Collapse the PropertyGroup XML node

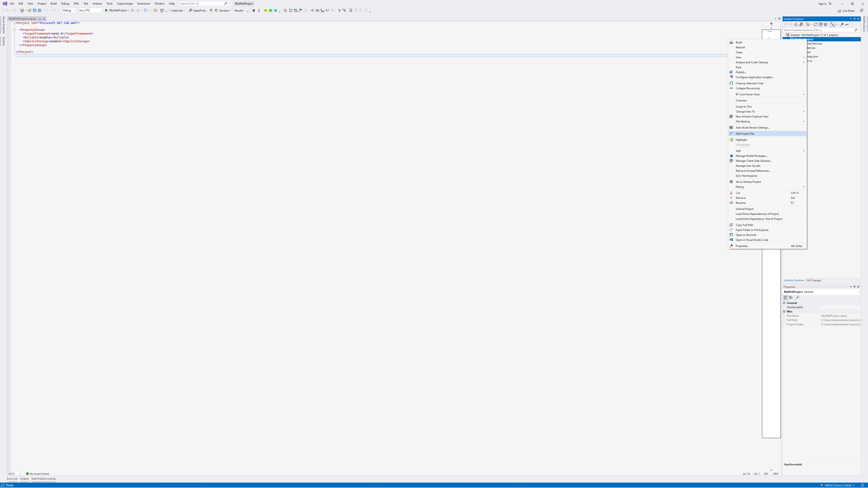tap(14, 30)
